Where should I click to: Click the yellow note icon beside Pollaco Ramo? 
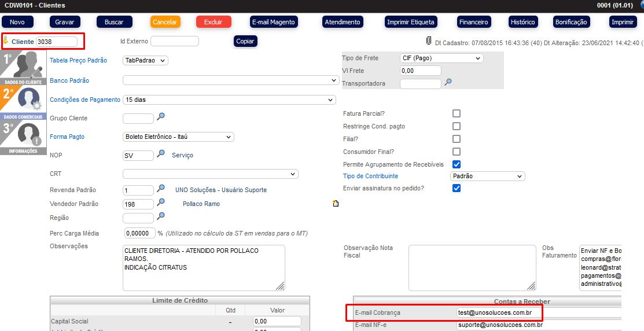click(336, 204)
